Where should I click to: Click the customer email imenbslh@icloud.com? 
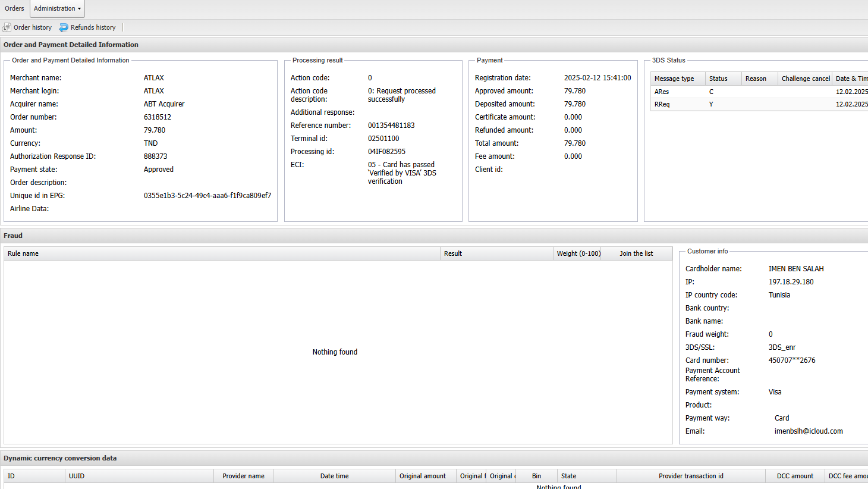[x=809, y=431]
